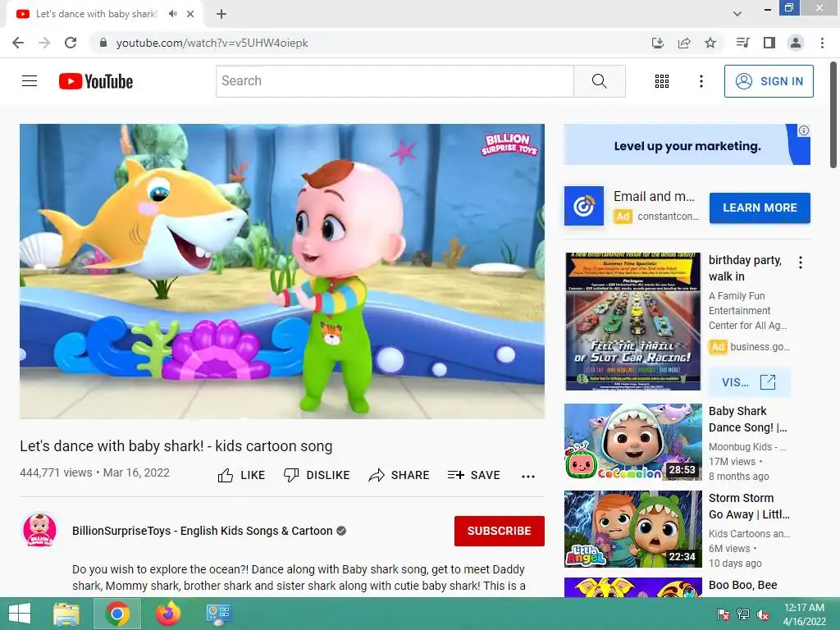Dislike the video with thumbs down

pyautogui.click(x=317, y=475)
